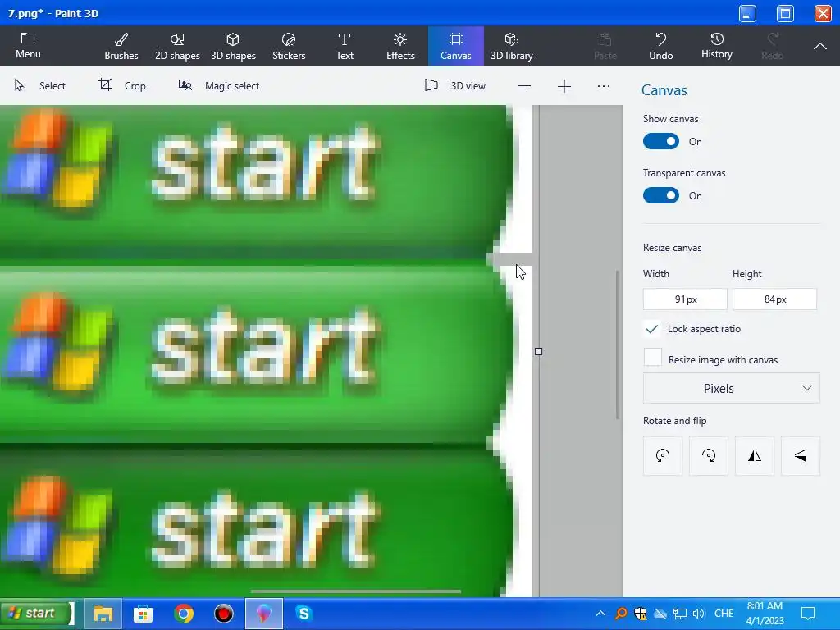Open Microsoft Store from taskbar
Viewport: 840px width, 630px height.
143,614
